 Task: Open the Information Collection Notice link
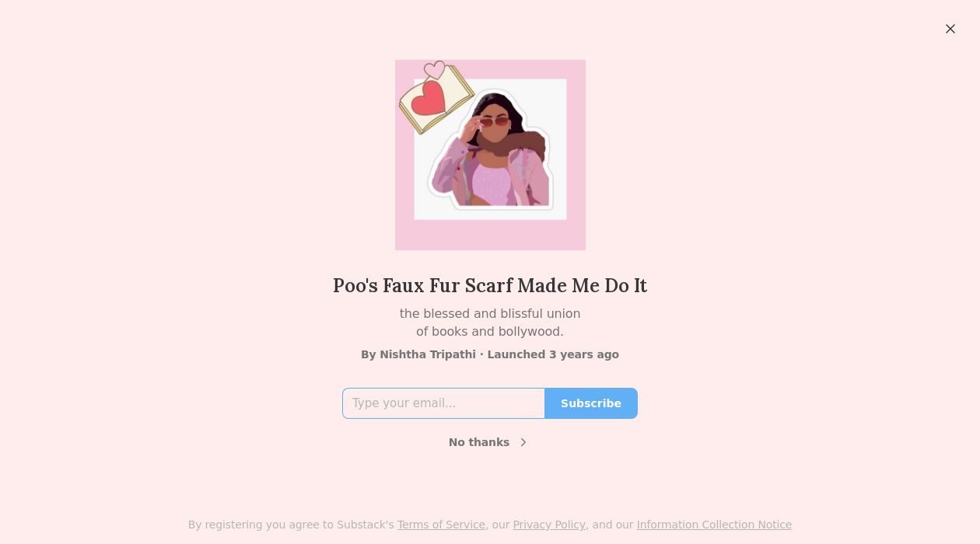714,525
